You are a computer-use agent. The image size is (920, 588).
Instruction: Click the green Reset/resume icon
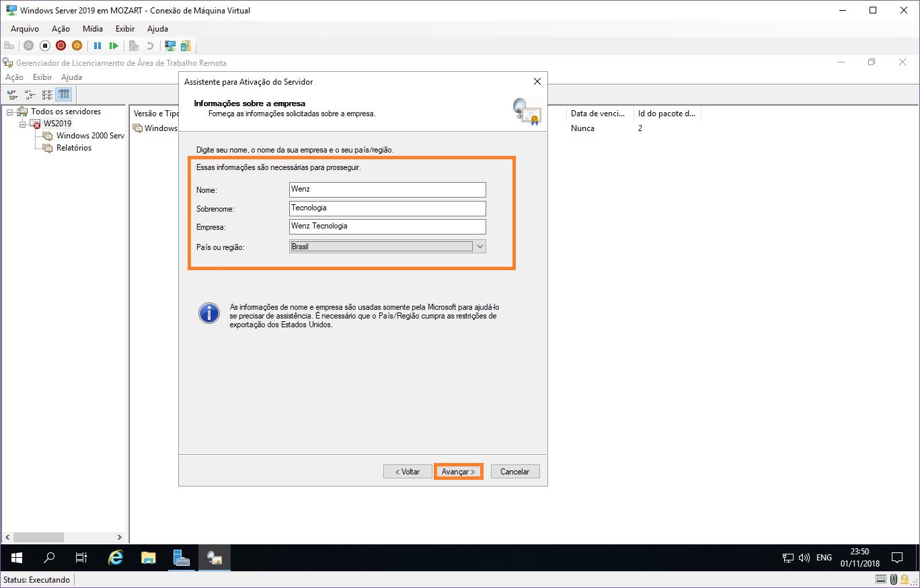(x=114, y=46)
